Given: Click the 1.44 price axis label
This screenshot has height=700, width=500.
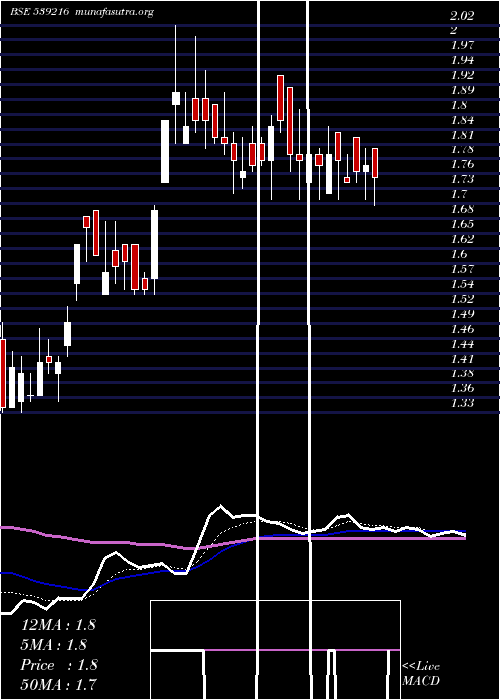Looking at the screenshot, I should pos(462,344).
